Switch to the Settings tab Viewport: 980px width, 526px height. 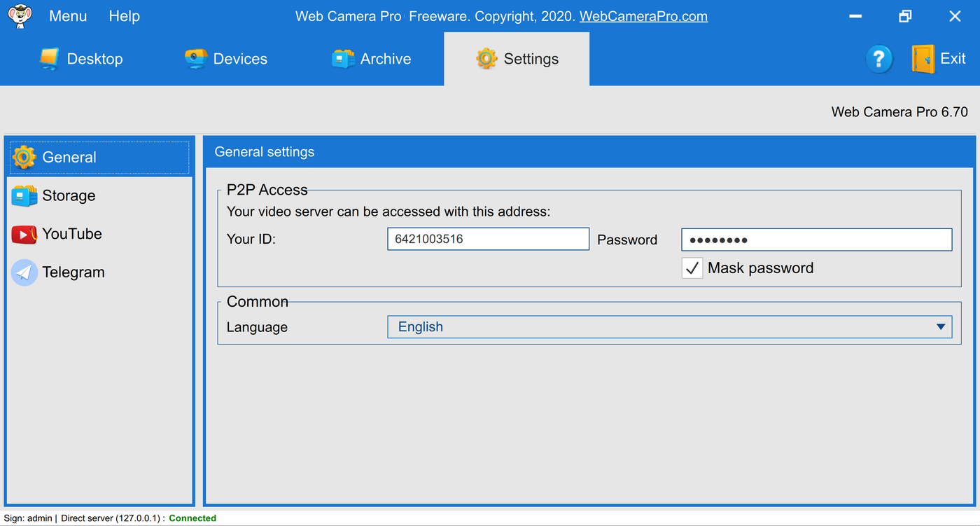point(517,59)
